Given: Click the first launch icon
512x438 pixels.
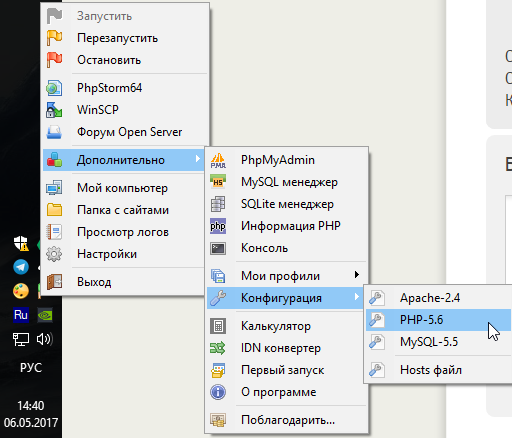Looking at the screenshot, I should pos(218,370).
